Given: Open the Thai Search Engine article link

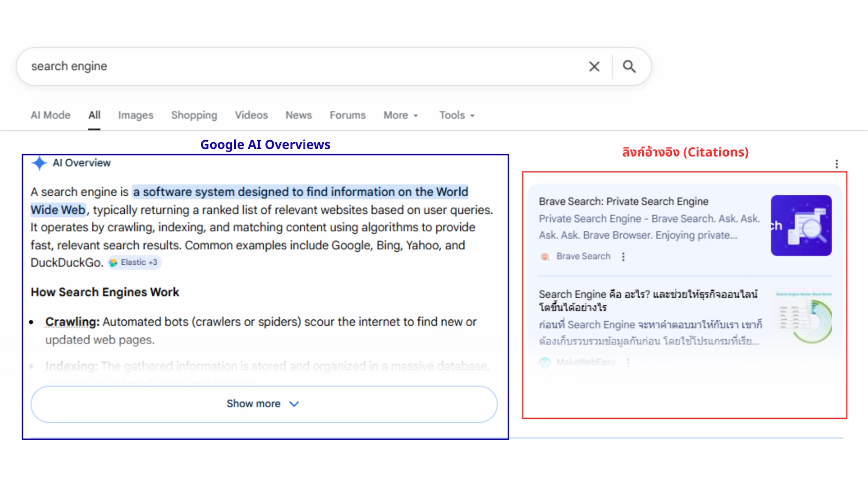Looking at the screenshot, I should 648,301.
